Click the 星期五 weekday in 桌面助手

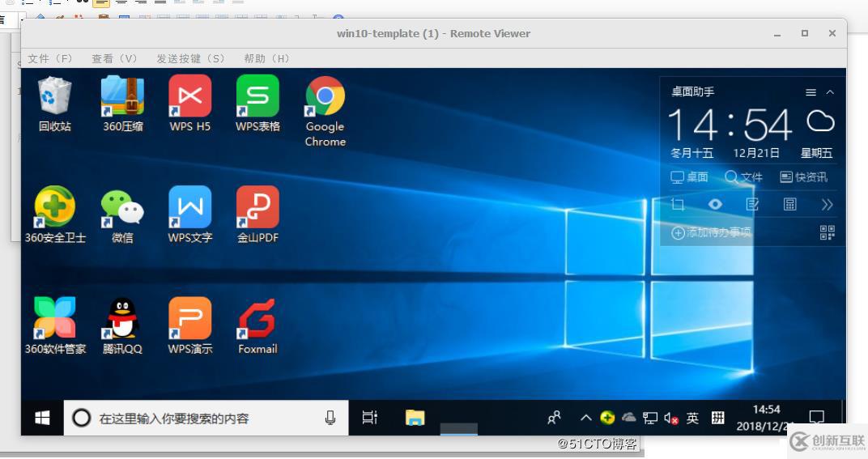[816, 153]
